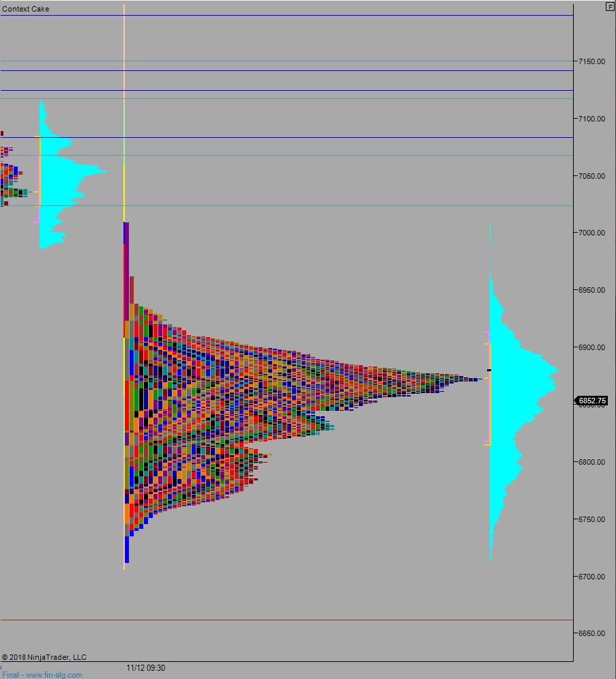Select the vertical pink-yellow range bar at 11/12 09:30

(x=124, y=287)
